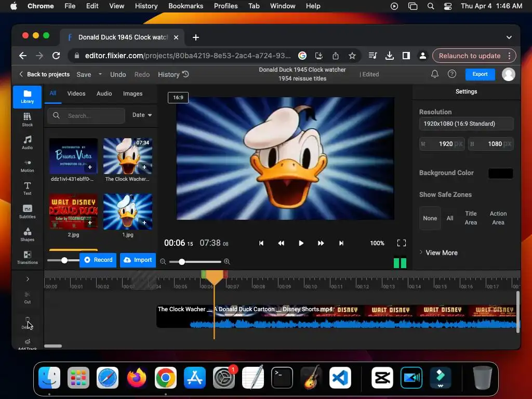Click the library Search field
This screenshot has height=399, width=532.
[86, 116]
